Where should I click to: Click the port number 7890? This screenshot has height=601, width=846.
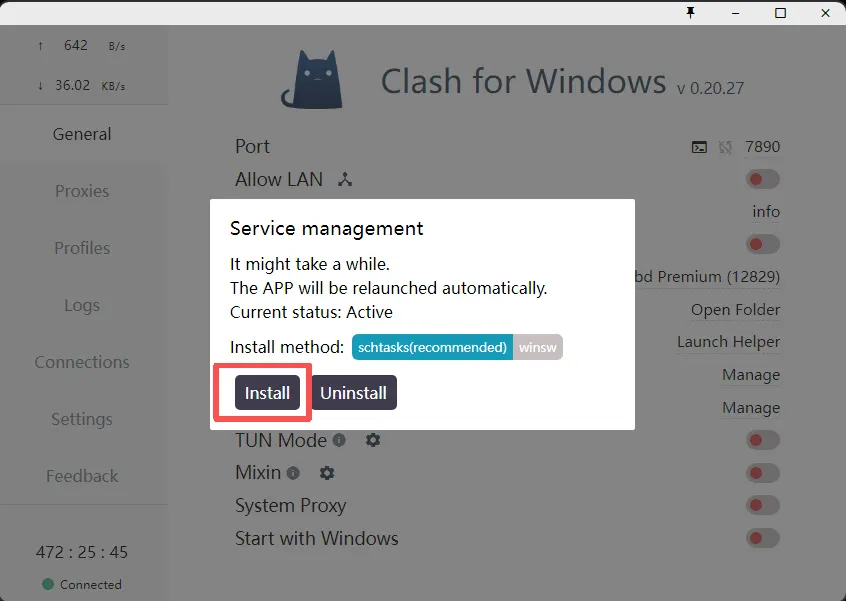pos(762,147)
